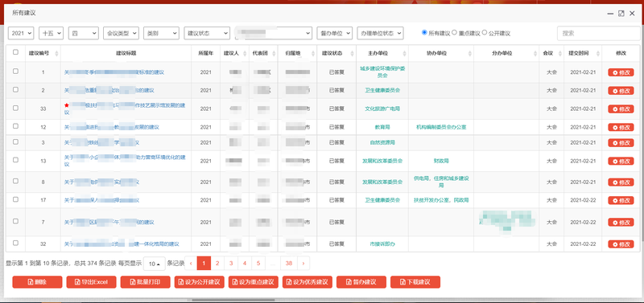Edit suggestion number 12 via 修改
The image size is (644, 303).
pos(621,127)
